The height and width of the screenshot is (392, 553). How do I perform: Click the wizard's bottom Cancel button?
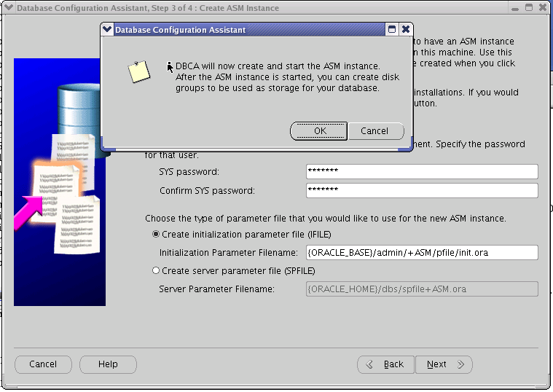coord(43,364)
